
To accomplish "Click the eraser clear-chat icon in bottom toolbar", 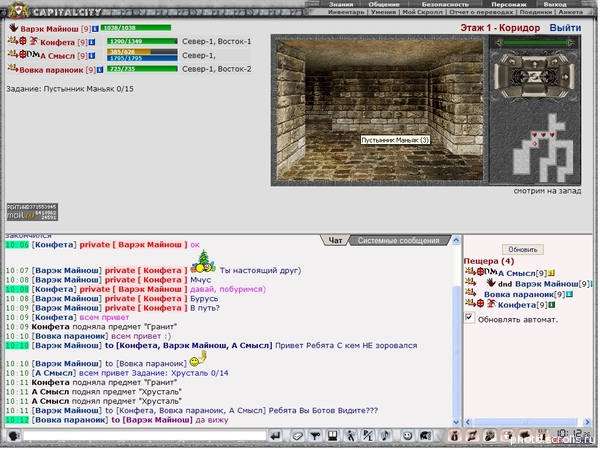I will pyautogui.click(x=299, y=436).
